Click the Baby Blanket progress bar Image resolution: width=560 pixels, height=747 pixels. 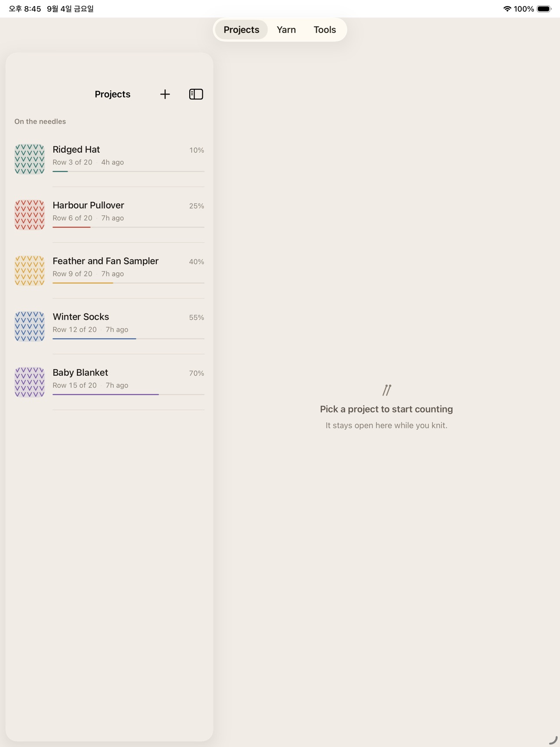128,395
